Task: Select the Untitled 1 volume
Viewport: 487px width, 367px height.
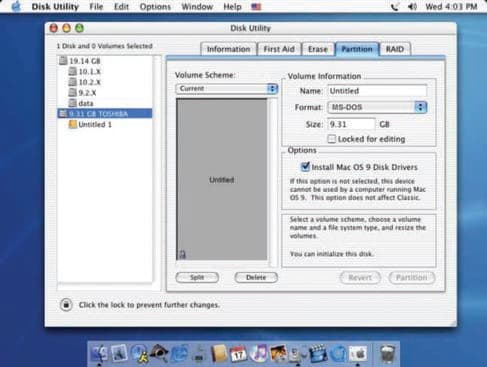Action: (90, 124)
